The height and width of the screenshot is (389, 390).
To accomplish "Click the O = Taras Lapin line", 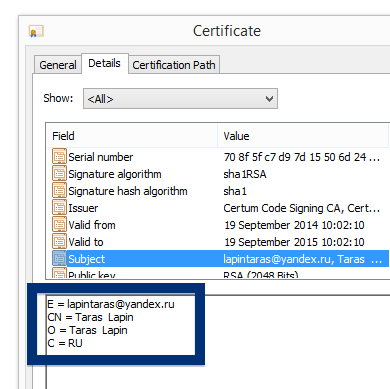I will pyautogui.click(x=87, y=330).
